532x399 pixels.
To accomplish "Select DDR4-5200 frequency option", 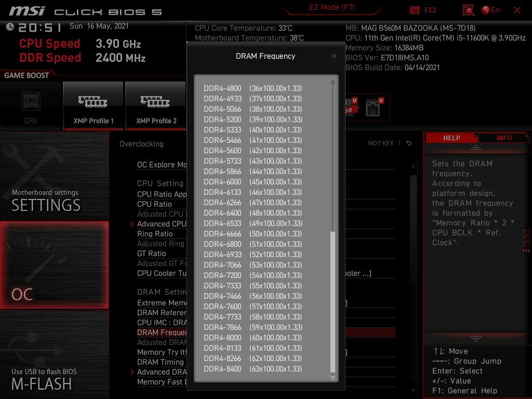I will coord(253,119).
